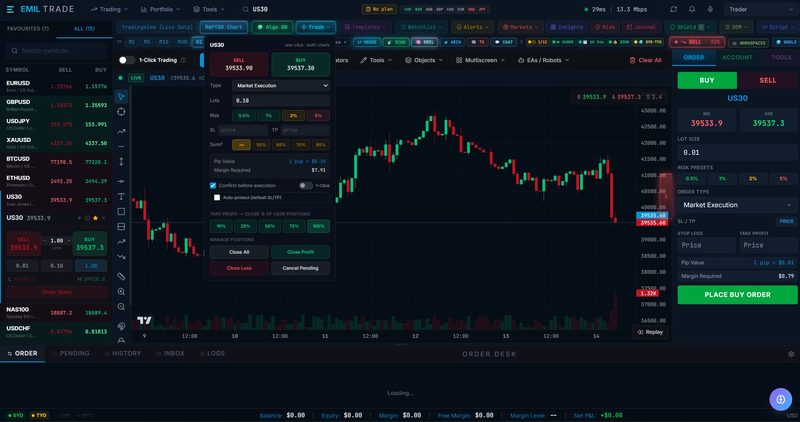Select the ruler measure tool
This screenshot has height=422, width=800.
(121, 276)
